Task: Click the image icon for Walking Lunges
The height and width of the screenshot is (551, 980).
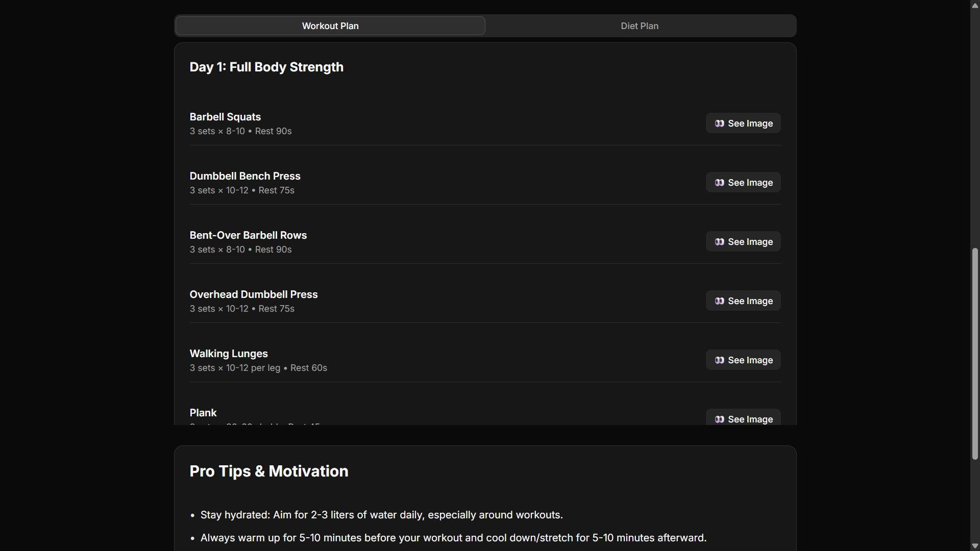Action: 719,360
